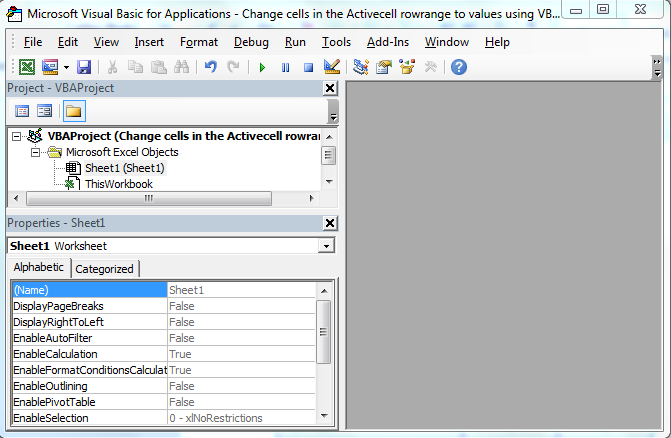Toggle Folders view in Project pane
Viewport: 671px width, 438px height.
pyautogui.click(x=74, y=111)
